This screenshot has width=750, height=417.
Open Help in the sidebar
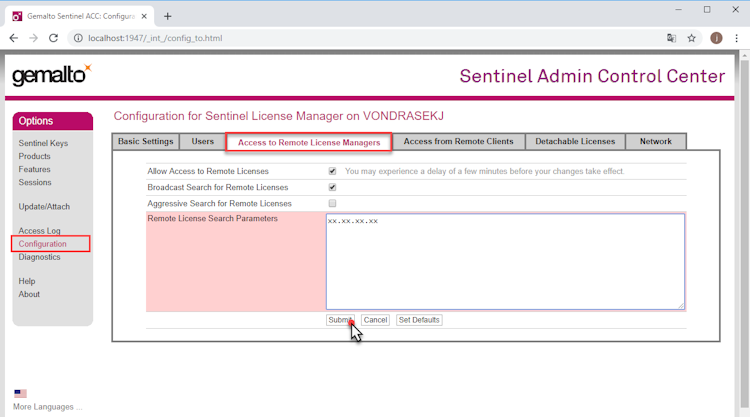(27, 281)
